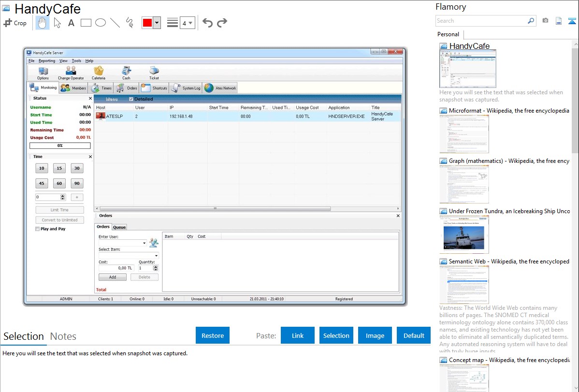Switch to the Notes tab

[63, 336]
